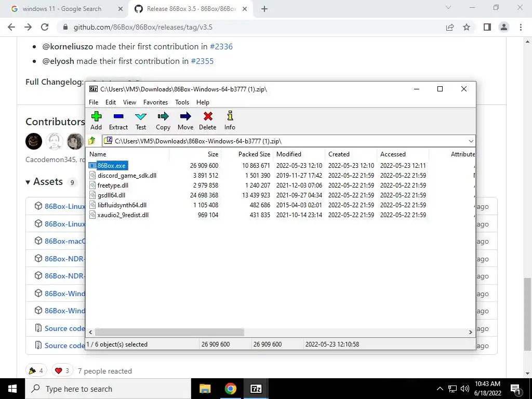
Task: Bookmark this page with the star
Action: [x=467, y=27]
